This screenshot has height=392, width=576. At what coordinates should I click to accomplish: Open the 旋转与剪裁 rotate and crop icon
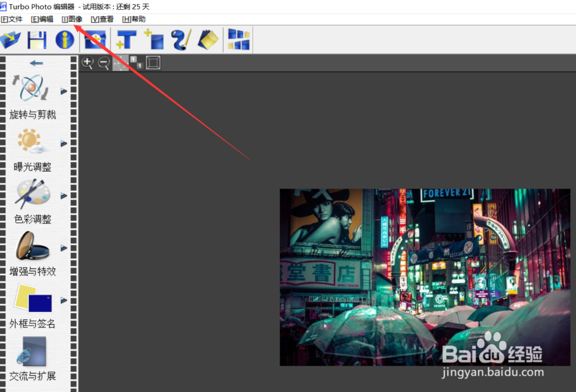click(x=31, y=87)
